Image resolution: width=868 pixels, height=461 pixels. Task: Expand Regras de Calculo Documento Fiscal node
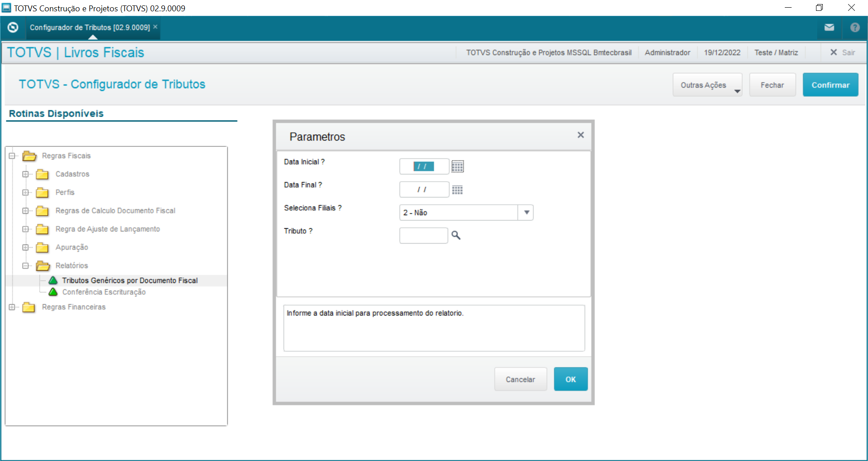tap(25, 211)
